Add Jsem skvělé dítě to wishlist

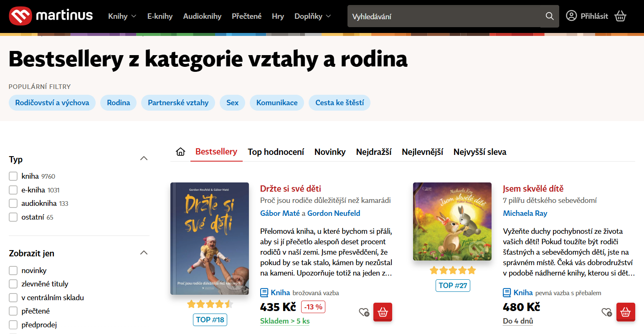(x=606, y=312)
